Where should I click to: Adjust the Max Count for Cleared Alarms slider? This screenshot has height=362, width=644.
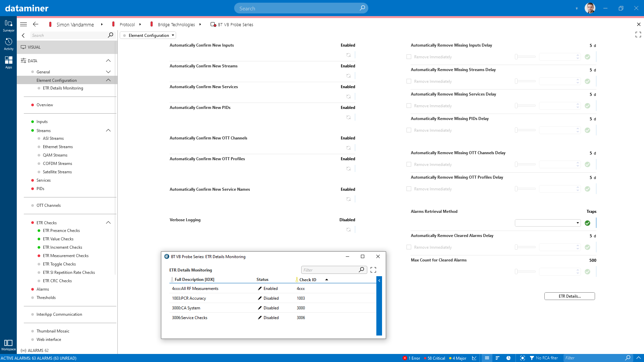pos(525,271)
